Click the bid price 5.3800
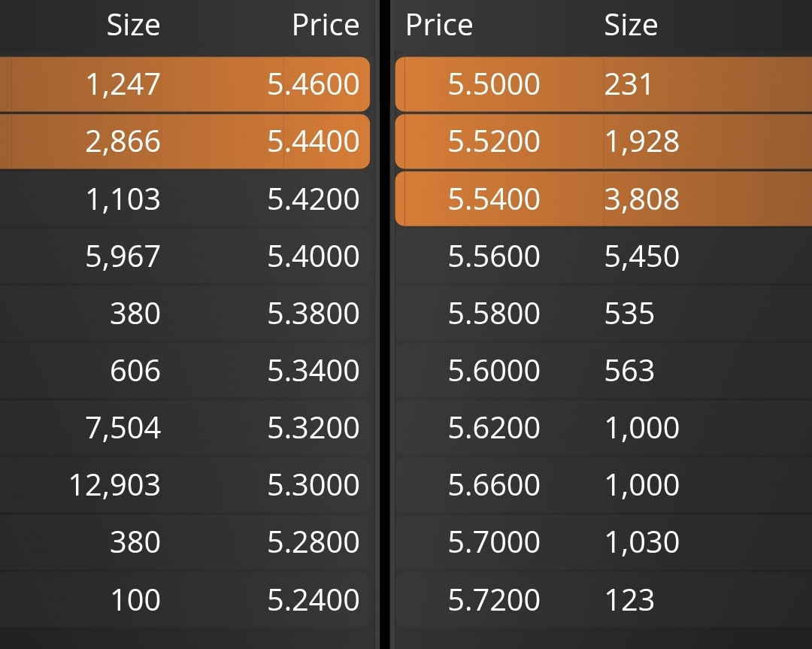This screenshot has width=812, height=649. 314,314
